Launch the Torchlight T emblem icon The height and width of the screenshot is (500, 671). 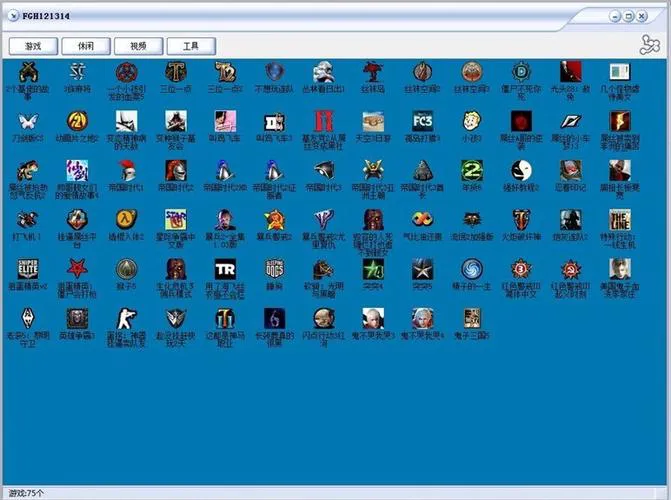[x=176, y=72]
